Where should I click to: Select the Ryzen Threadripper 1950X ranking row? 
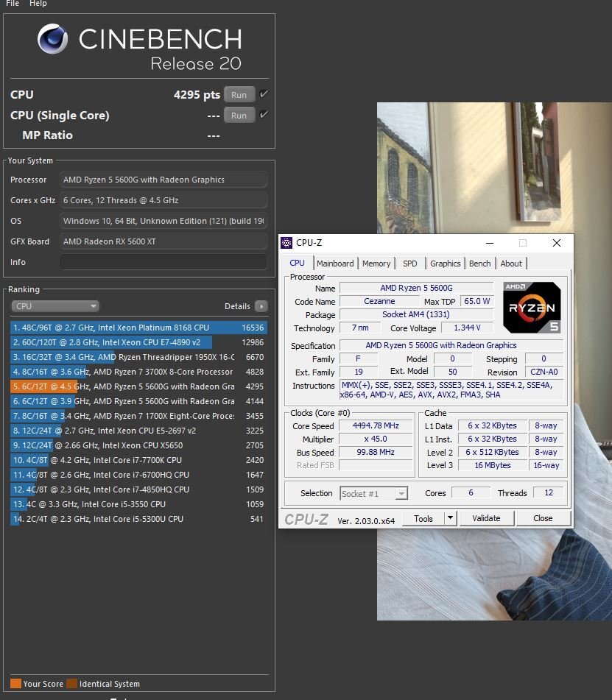click(138, 357)
